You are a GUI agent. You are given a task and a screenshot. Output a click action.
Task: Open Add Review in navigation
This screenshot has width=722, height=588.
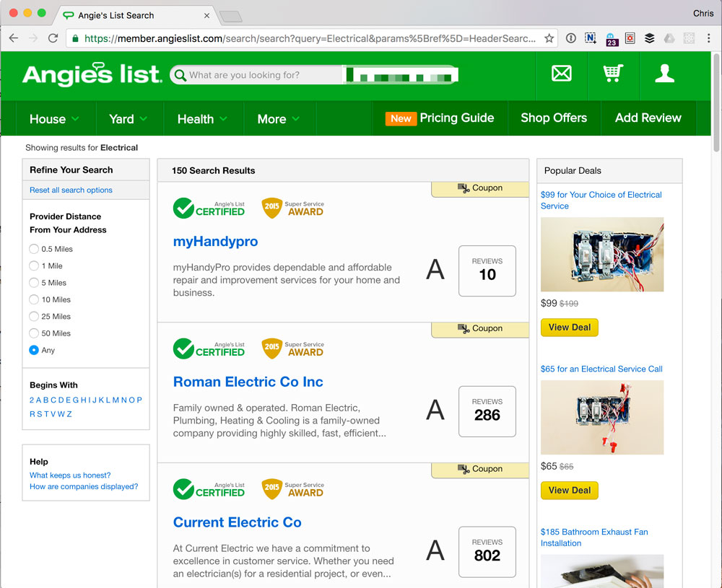tap(648, 118)
